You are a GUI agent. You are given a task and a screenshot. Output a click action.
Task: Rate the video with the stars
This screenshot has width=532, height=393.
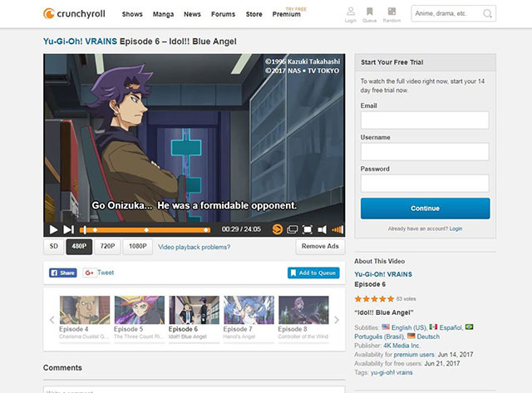[x=374, y=299]
